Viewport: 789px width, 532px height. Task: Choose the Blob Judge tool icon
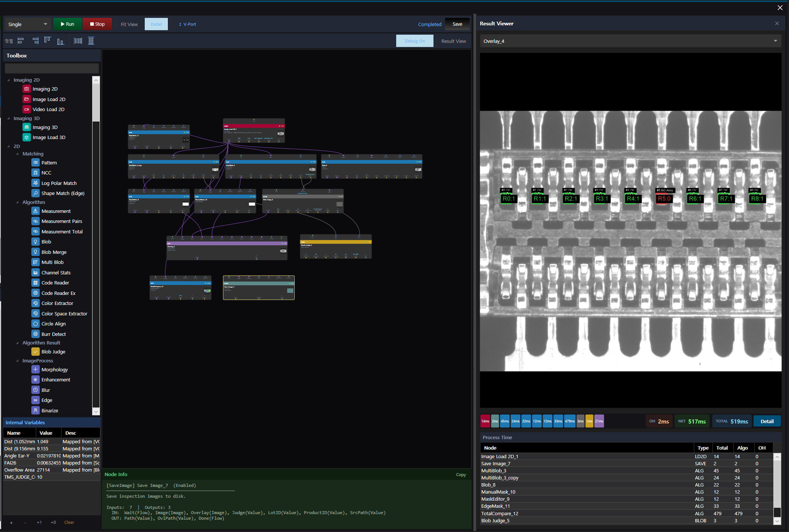[35, 352]
